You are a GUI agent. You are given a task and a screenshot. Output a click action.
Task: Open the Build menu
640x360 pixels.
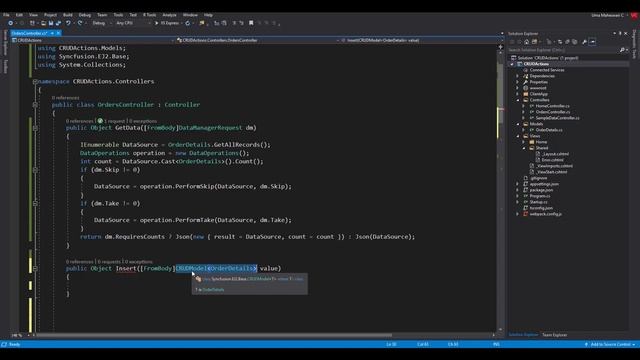coord(68,15)
